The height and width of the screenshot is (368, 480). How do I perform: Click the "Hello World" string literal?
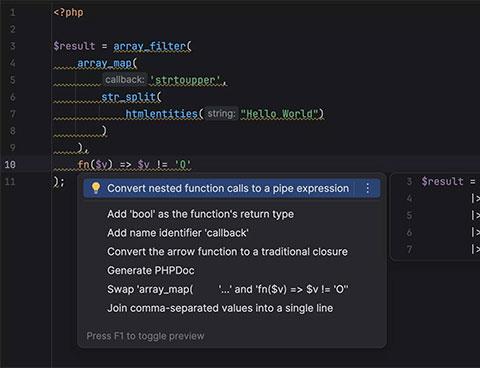[x=278, y=114]
